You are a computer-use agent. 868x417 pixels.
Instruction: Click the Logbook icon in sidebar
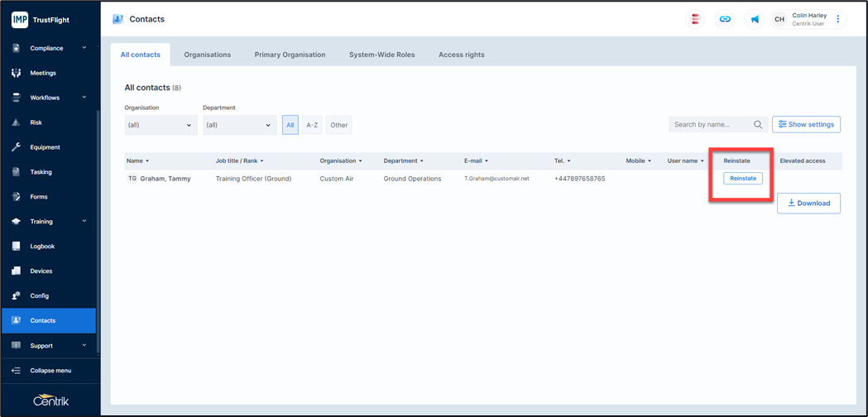pyautogui.click(x=16, y=247)
